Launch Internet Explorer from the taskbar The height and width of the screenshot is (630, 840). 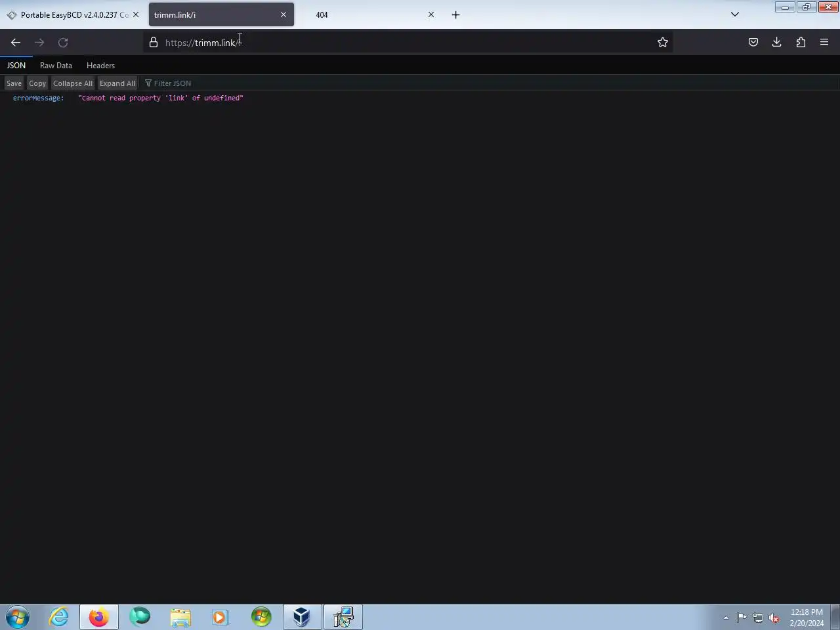click(x=59, y=617)
